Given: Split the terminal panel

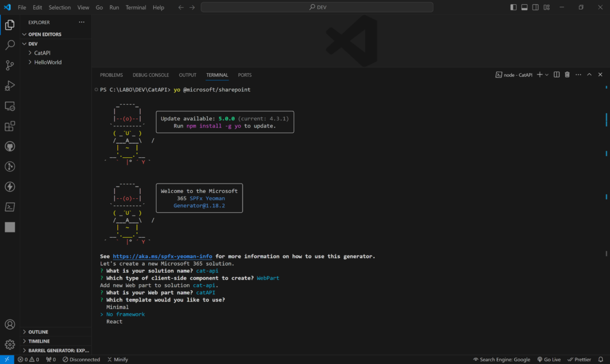Looking at the screenshot, I should point(557,74).
